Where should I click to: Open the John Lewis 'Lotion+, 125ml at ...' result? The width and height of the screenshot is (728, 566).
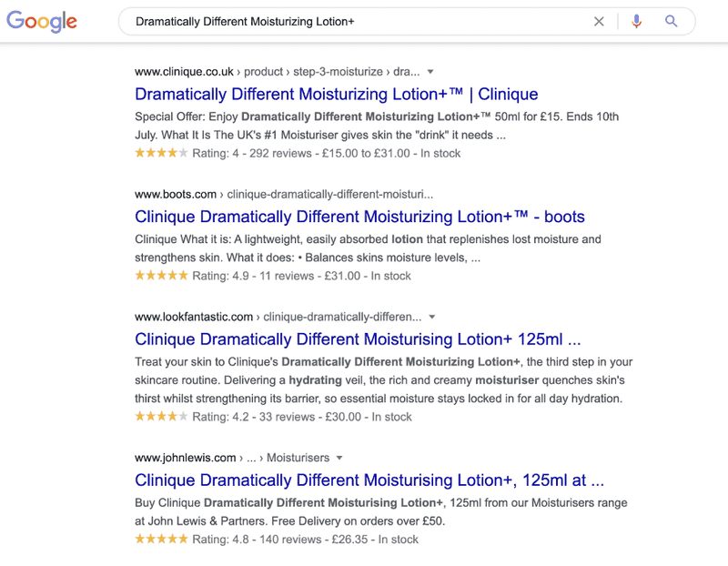tap(369, 480)
